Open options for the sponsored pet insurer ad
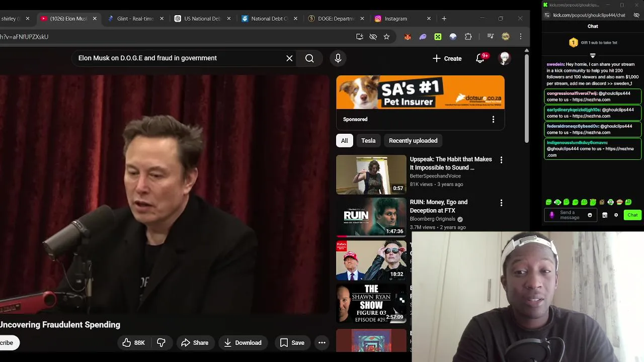644x362 pixels. pos(493,120)
